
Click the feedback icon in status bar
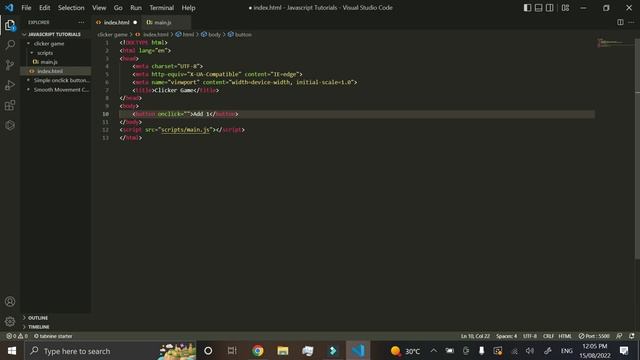click(x=619, y=336)
